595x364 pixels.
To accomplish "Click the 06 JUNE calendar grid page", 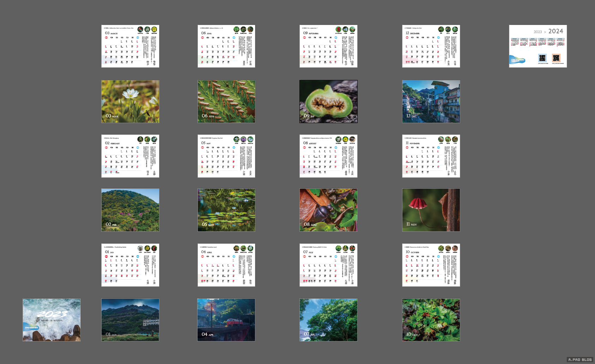I will 226,46.
